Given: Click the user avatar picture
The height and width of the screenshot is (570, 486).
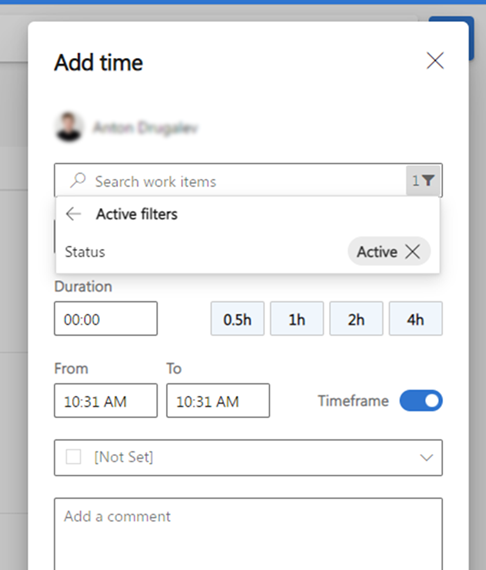Looking at the screenshot, I should (69, 127).
